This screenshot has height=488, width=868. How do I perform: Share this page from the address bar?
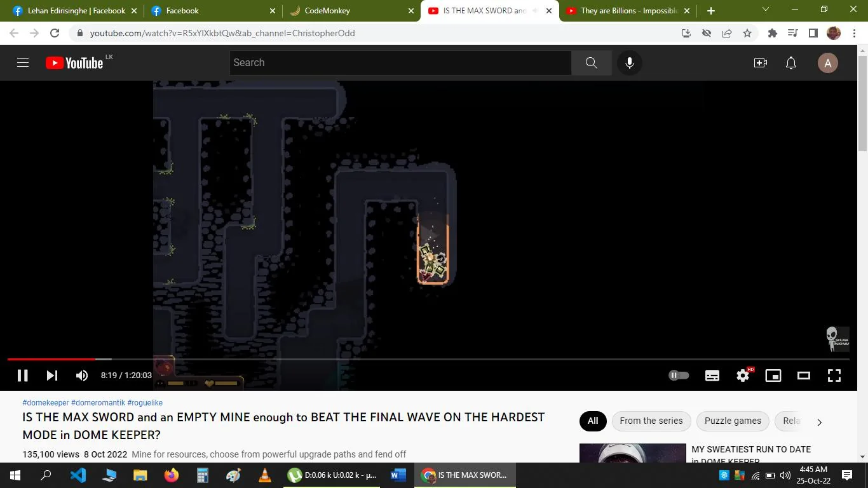[x=727, y=33]
